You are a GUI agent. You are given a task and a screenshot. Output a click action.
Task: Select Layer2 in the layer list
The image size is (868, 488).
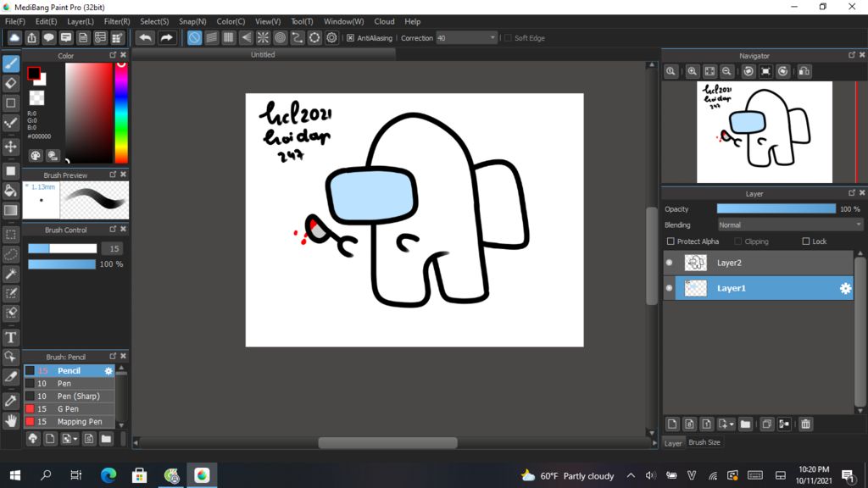[x=759, y=263]
